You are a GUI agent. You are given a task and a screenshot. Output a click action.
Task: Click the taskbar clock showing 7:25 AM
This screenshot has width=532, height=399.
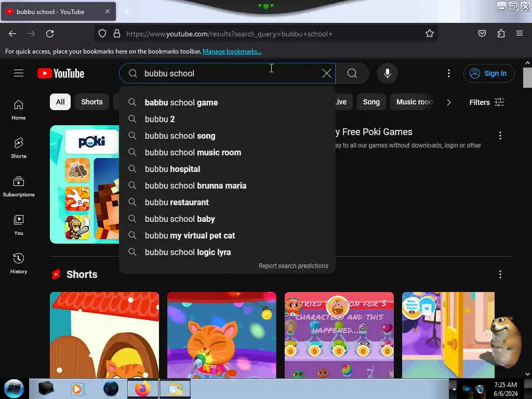point(505,389)
